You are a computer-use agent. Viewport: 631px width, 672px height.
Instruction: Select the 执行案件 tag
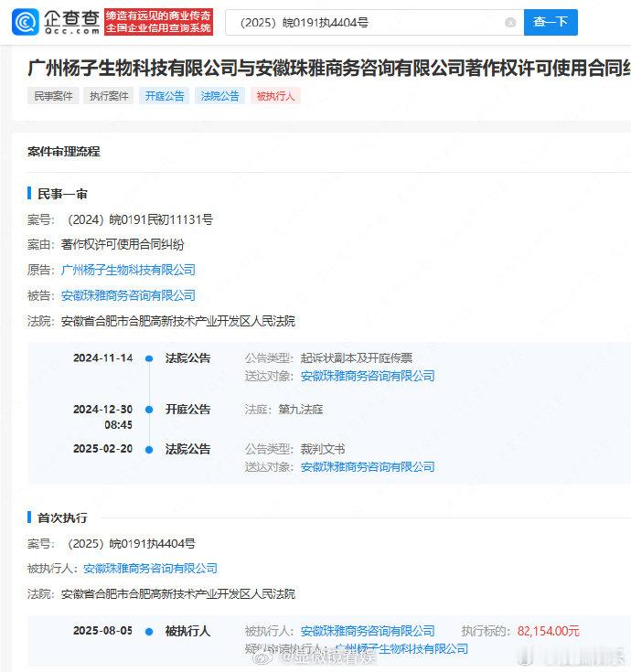click(109, 96)
